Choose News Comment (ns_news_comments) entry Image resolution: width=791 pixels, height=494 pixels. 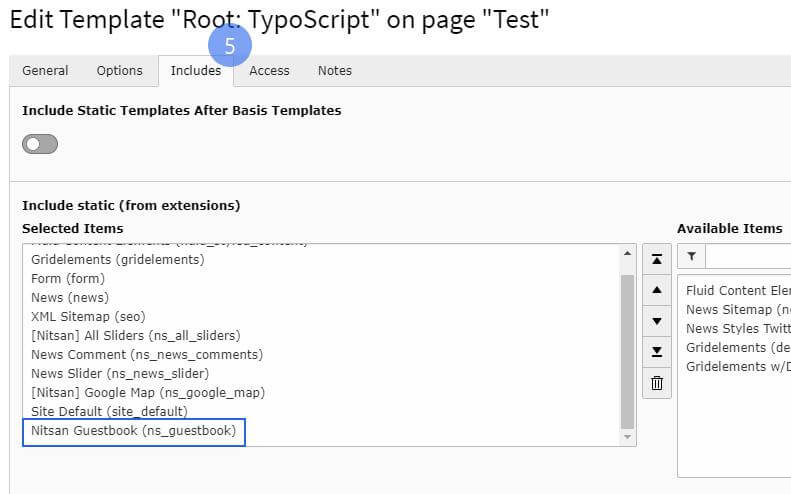(x=147, y=354)
